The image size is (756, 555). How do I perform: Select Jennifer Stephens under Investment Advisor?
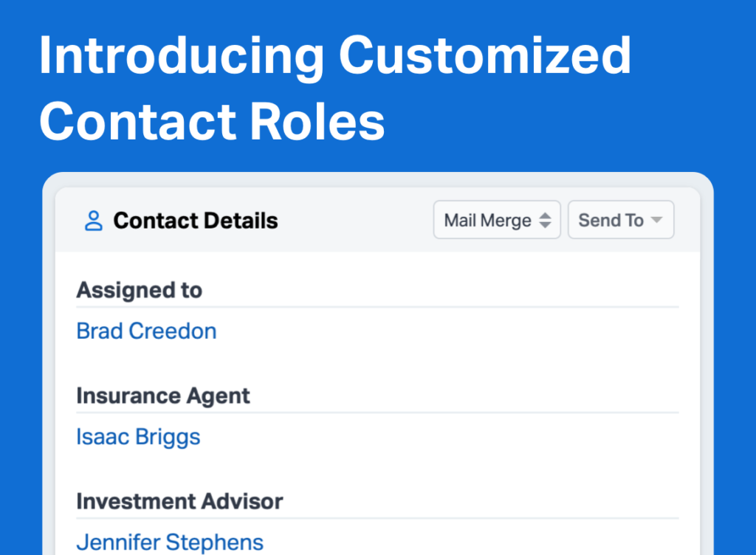tap(169, 542)
